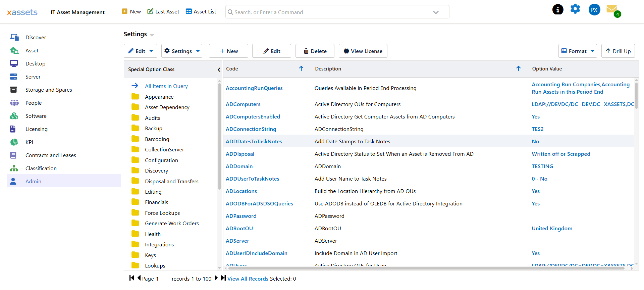Click New in the top bar

[131, 11]
